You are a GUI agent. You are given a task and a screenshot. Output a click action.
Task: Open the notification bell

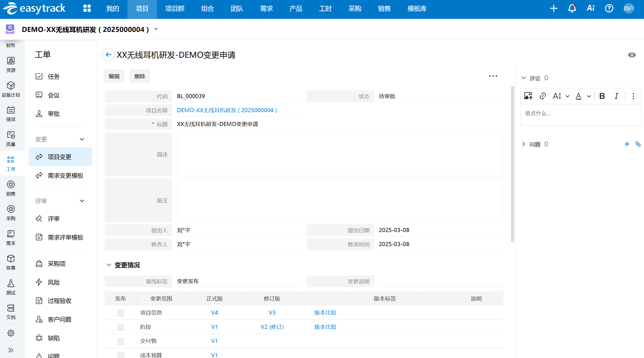572,8
